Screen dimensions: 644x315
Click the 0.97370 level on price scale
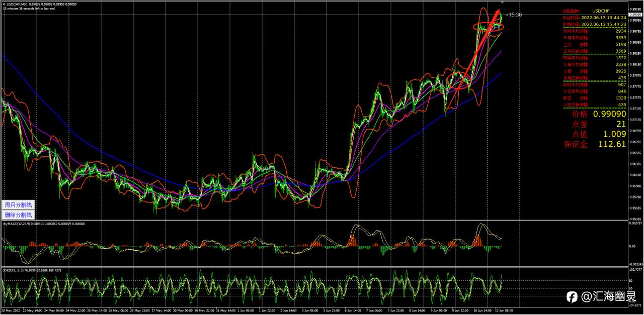(x=635, y=109)
